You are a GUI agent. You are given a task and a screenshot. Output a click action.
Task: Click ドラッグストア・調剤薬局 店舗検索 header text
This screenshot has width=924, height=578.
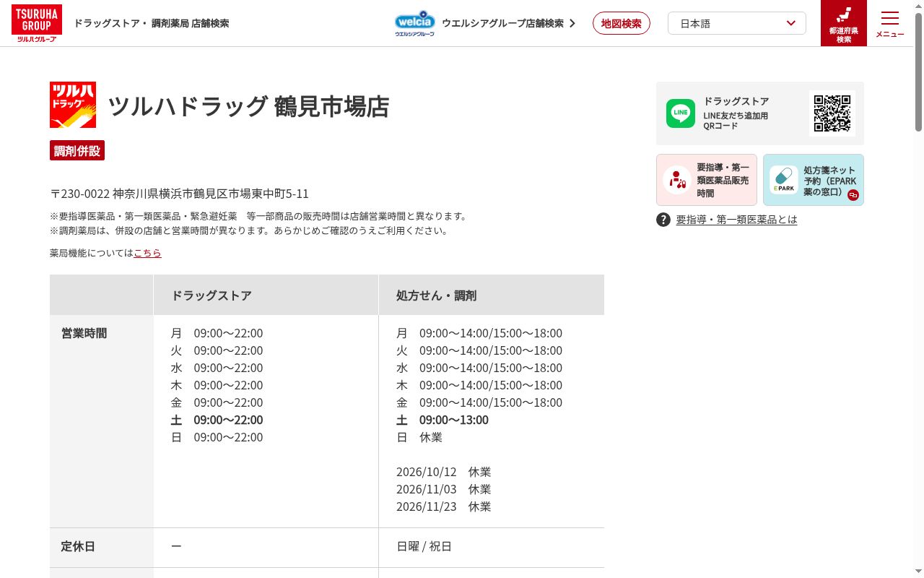[152, 23]
